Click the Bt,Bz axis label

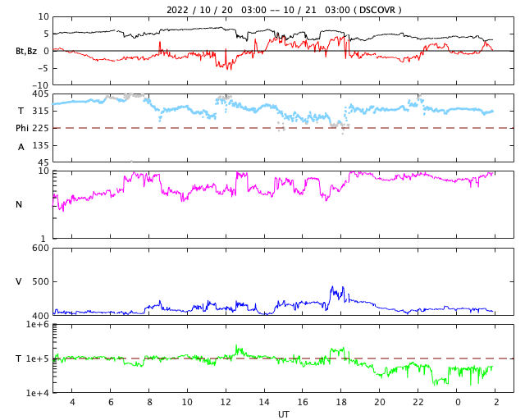[26, 51]
